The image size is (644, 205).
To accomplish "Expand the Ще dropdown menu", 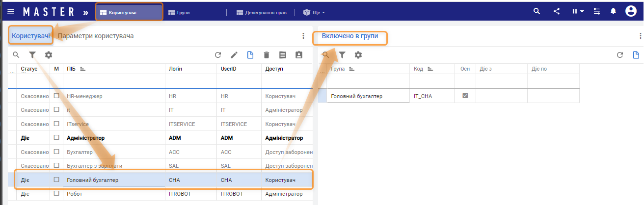I will click(x=315, y=12).
